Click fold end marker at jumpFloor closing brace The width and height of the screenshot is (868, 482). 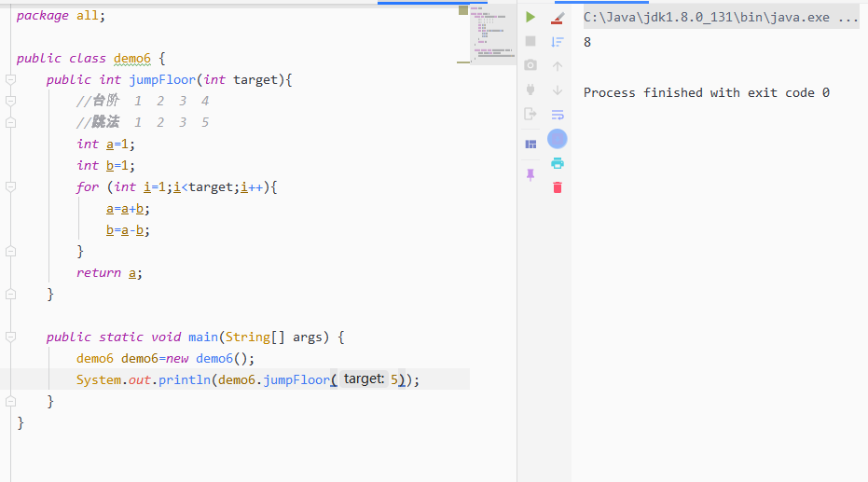10,295
